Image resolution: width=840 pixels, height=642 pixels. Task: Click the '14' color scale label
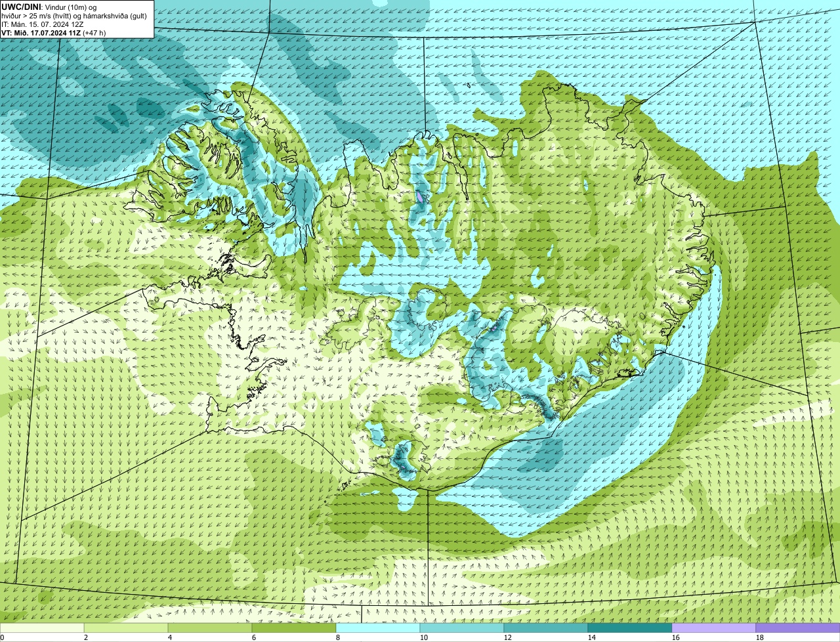point(592,637)
